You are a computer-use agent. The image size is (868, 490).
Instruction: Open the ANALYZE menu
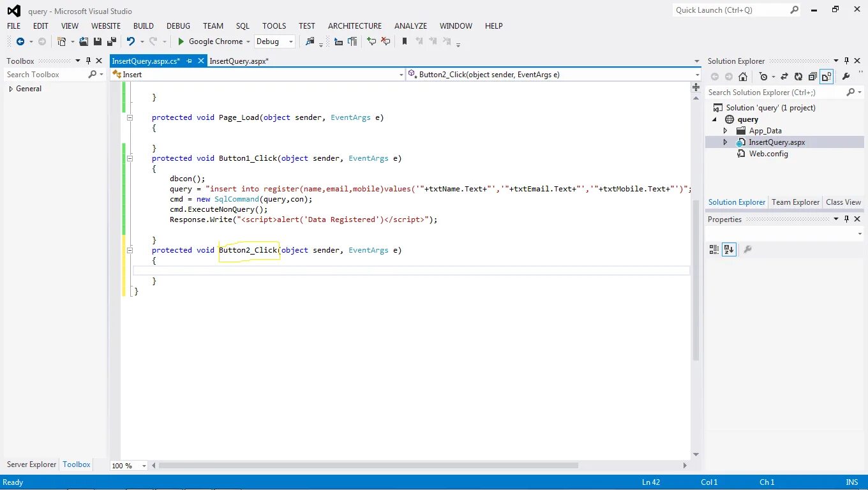click(x=410, y=26)
